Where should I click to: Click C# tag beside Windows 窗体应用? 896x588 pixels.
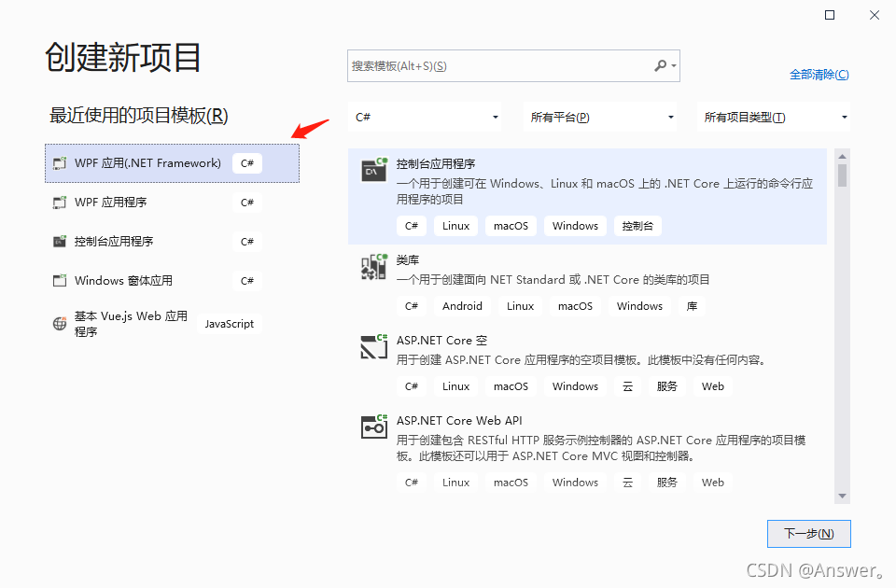point(246,281)
